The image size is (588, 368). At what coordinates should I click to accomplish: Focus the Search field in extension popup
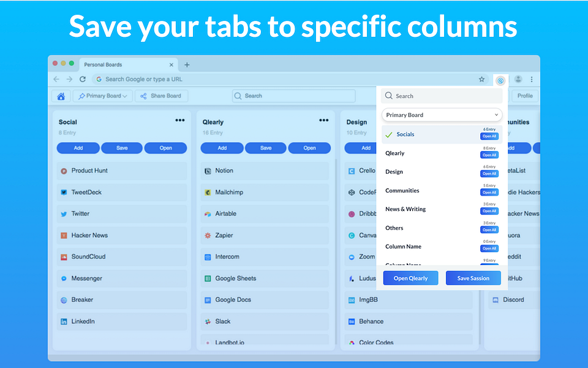point(442,96)
